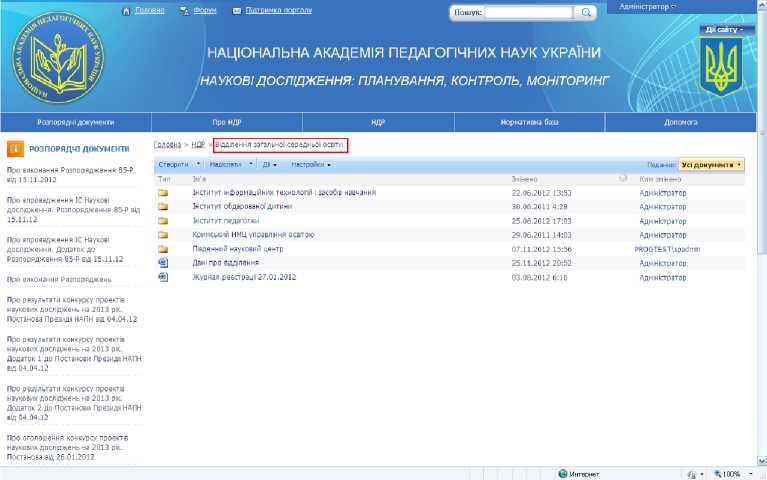Click document icon of Журнал реєстрації row
Screen dimensions: 767x480
(163, 277)
